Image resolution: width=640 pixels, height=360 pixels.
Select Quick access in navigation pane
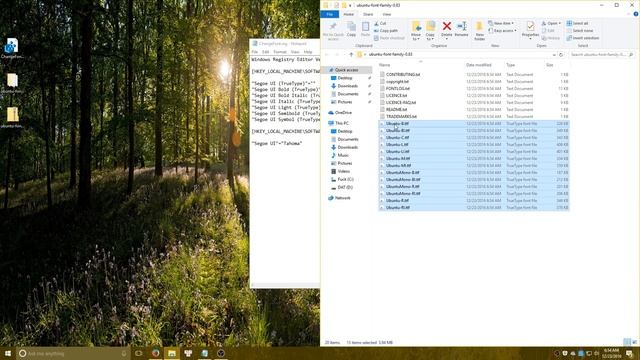point(346,70)
